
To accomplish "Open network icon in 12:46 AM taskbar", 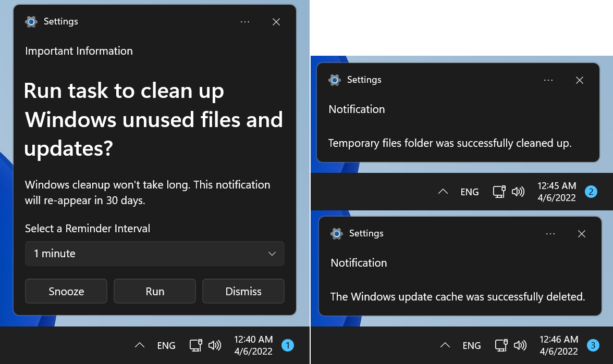I will 501,345.
